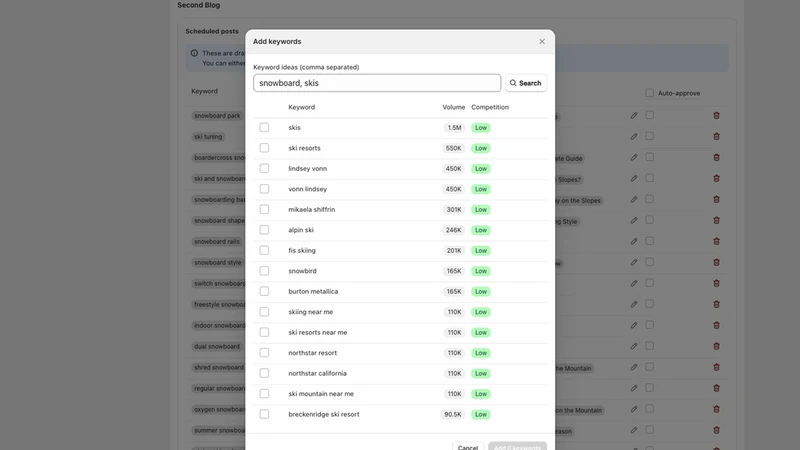Click trash icon in oxygen snowboard row
This screenshot has width=800, height=450.
tap(716, 409)
